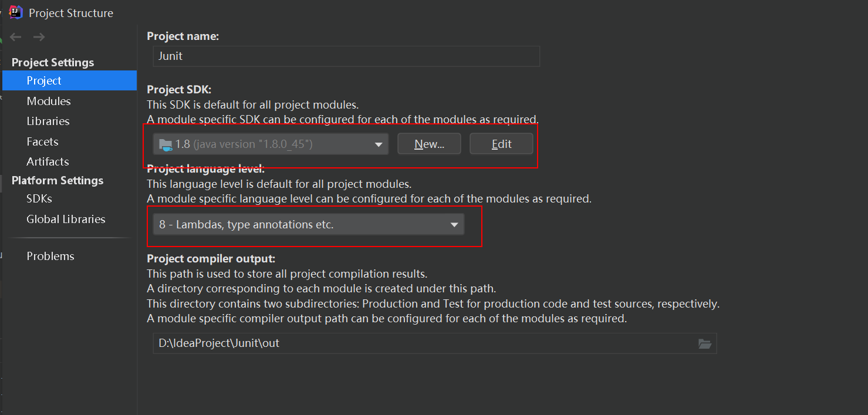Select SDKs under Platform Settings
The image size is (868, 415).
coord(39,198)
